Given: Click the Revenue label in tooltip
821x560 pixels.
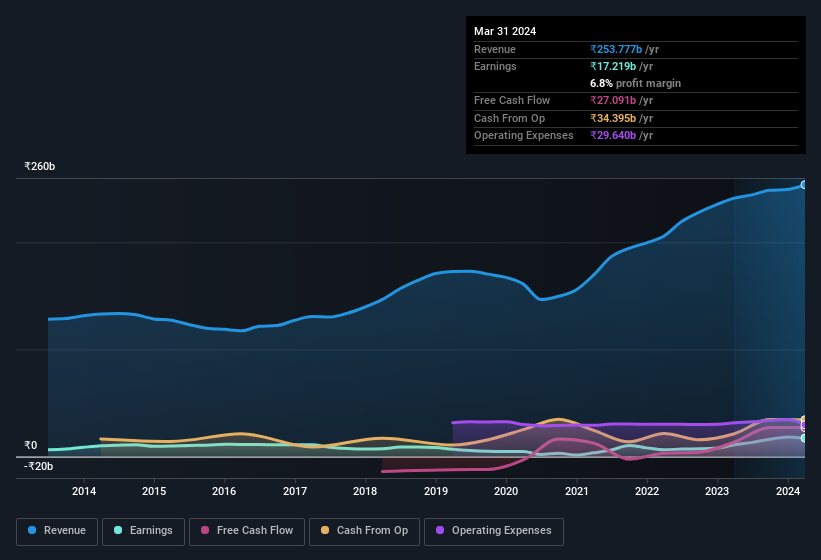Looking at the screenshot, I should (x=495, y=49).
